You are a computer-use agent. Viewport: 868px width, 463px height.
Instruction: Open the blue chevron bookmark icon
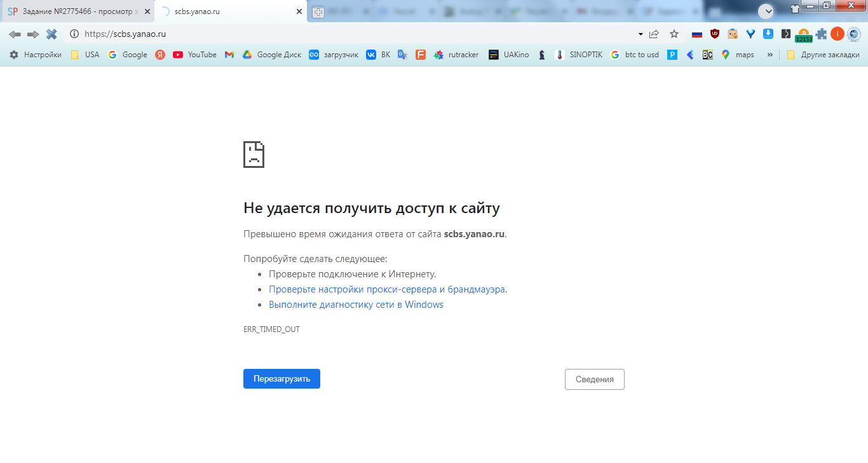click(690, 55)
